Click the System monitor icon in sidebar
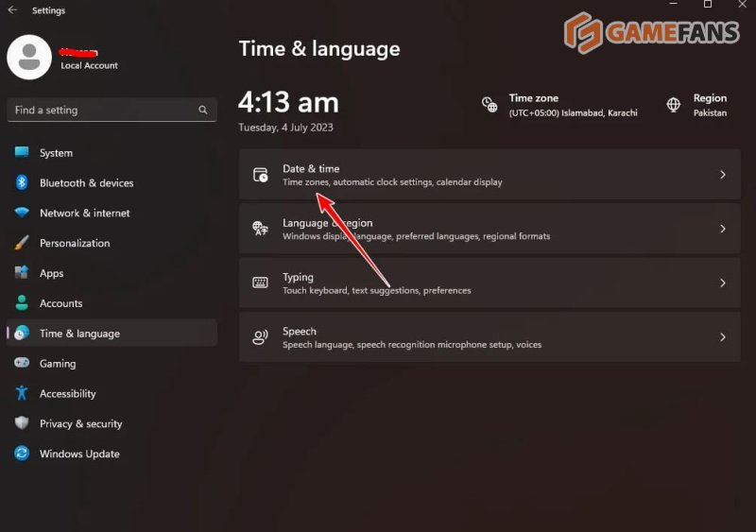The height and width of the screenshot is (532, 756). pyautogui.click(x=22, y=153)
